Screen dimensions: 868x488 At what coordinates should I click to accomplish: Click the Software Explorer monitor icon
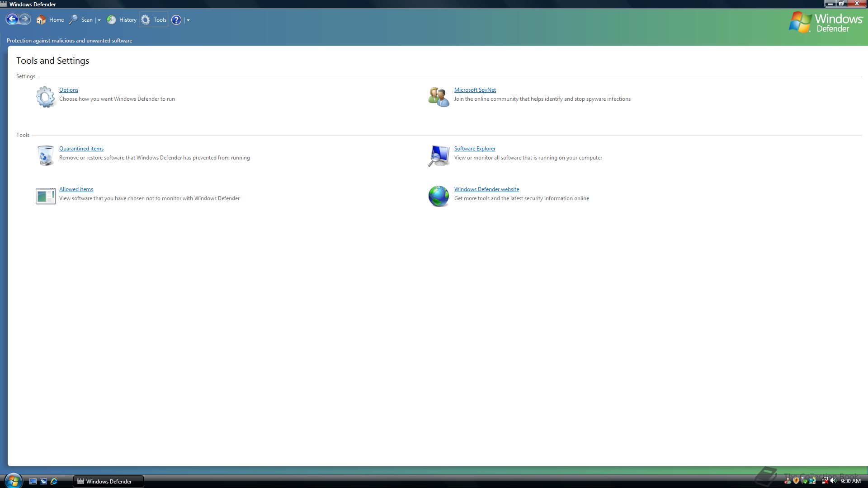(439, 155)
